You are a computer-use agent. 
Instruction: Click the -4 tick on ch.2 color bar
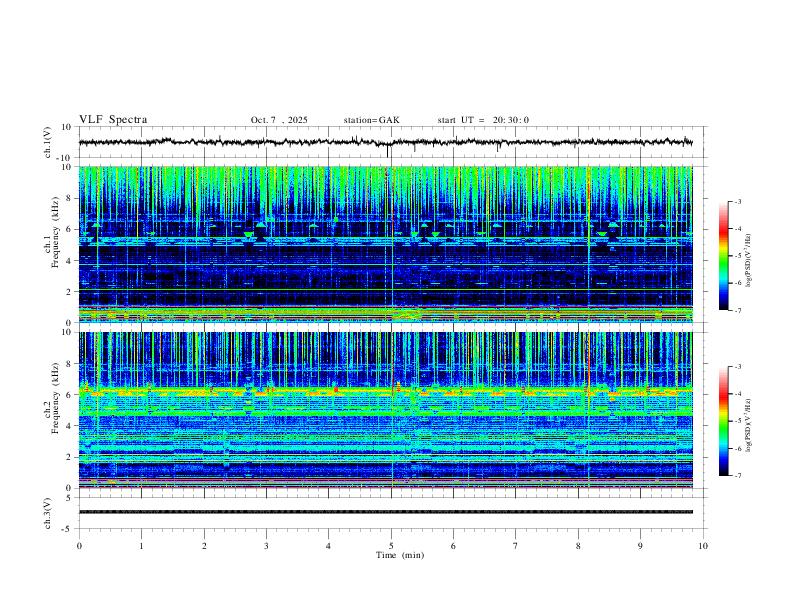pyautogui.click(x=737, y=394)
